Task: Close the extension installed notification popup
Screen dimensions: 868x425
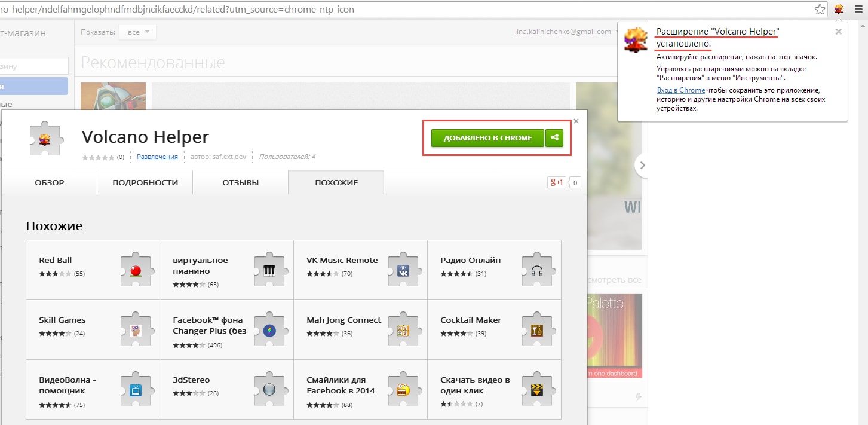Action: pyautogui.click(x=838, y=32)
